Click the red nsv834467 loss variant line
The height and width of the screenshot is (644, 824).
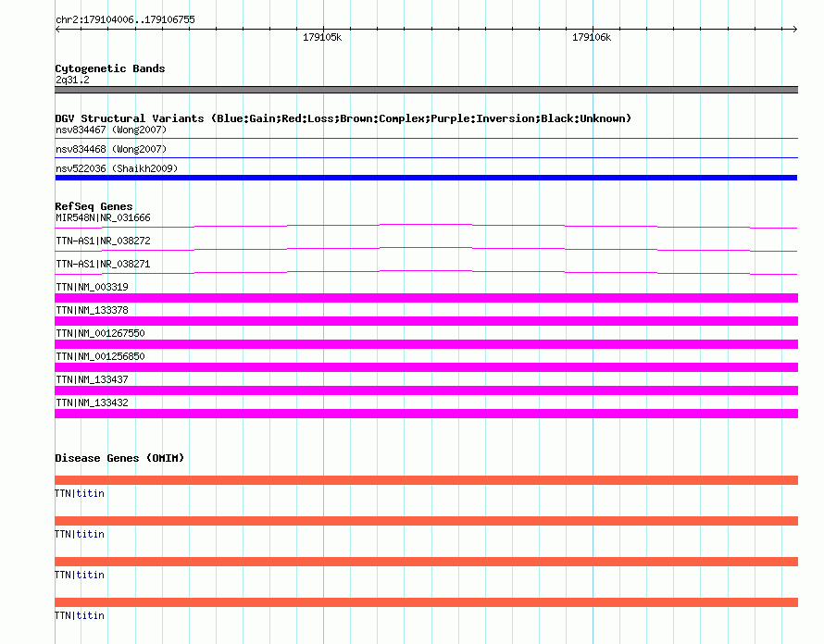(x=426, y=139)
